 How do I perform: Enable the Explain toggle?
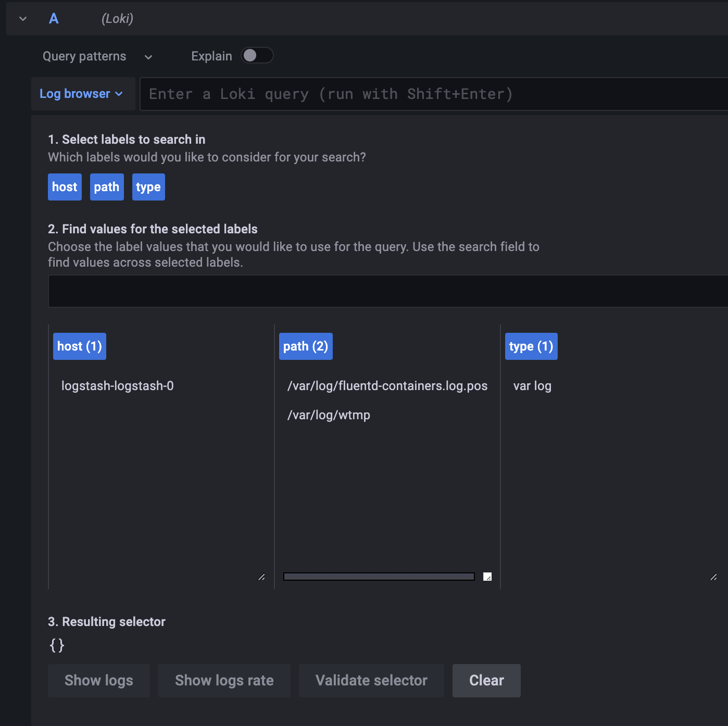tap(257, 55)
